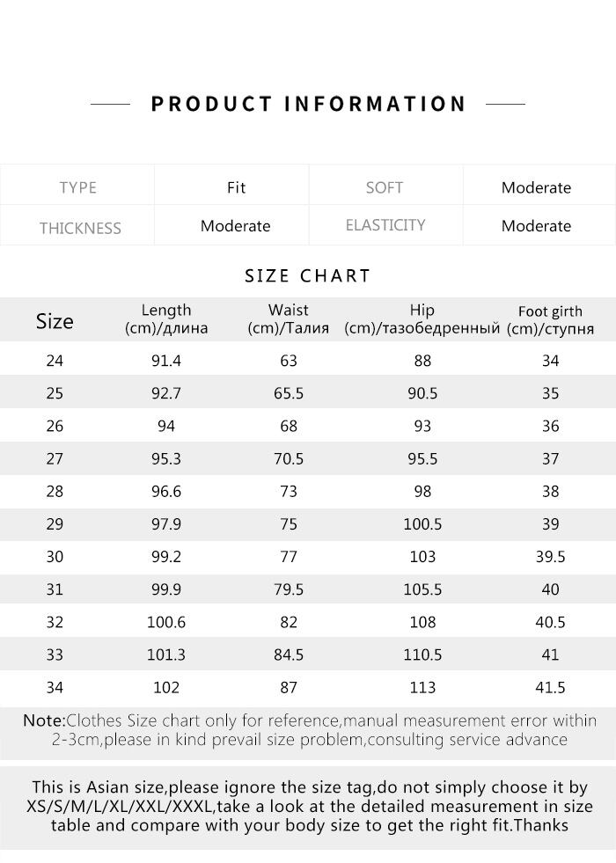
Task: Click the PRODUCT INFORMATION heading
Action: [308, 104]
